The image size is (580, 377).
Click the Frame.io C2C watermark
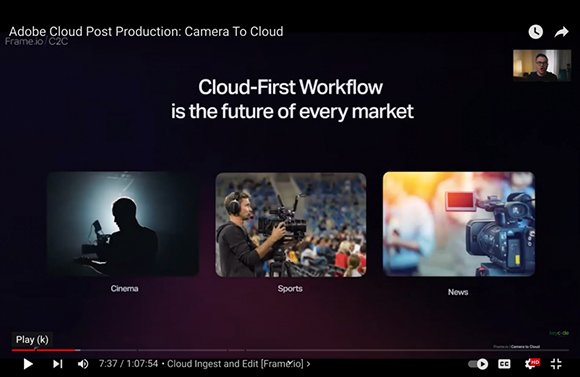click(x=36, y=41)
